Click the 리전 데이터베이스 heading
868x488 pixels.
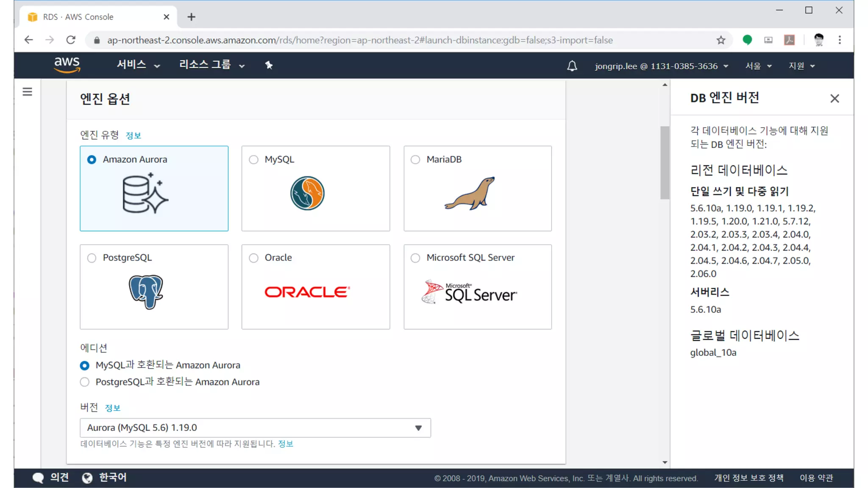click(x=739, y=170)
